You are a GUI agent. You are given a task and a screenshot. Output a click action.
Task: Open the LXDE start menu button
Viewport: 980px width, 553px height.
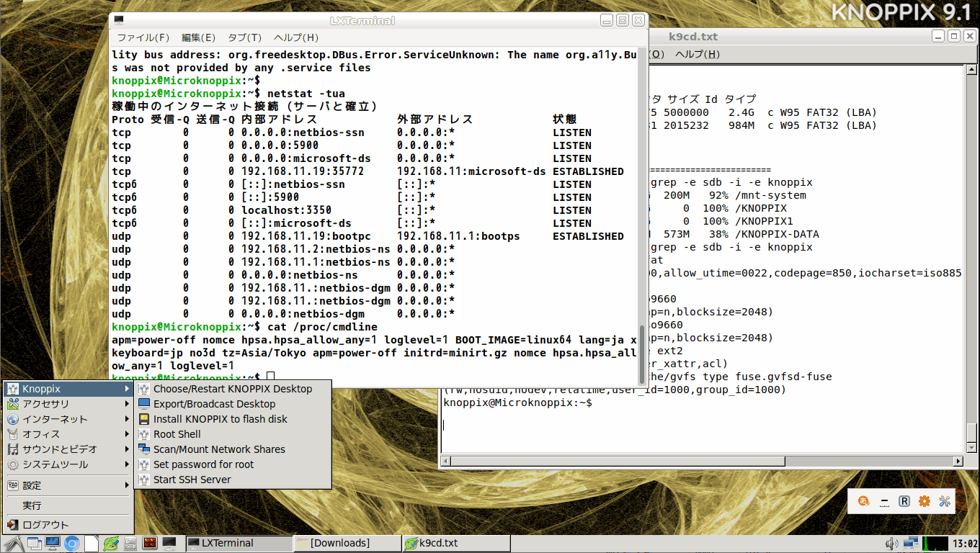pyautogui.click(x=13, y=544)
